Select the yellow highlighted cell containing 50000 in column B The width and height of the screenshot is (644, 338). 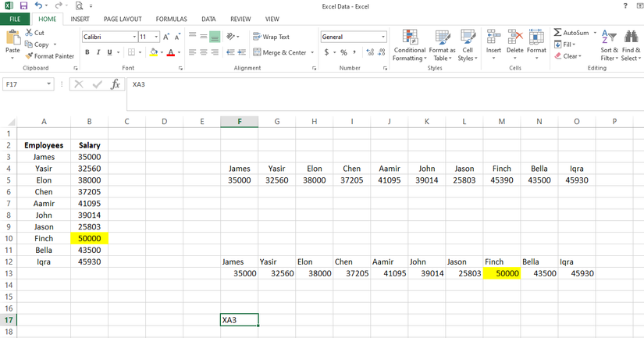click(89, 238)
